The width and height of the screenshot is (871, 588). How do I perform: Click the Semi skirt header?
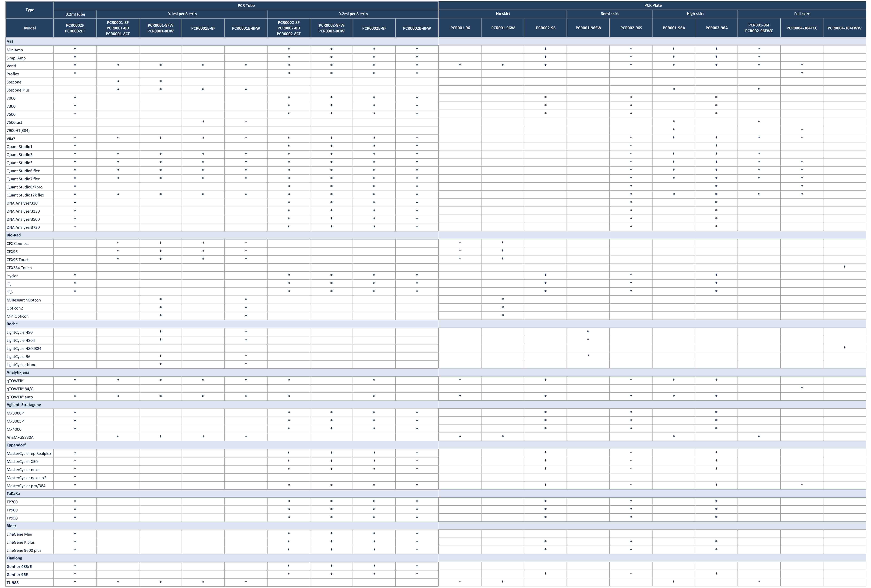[x=609, y=14]
